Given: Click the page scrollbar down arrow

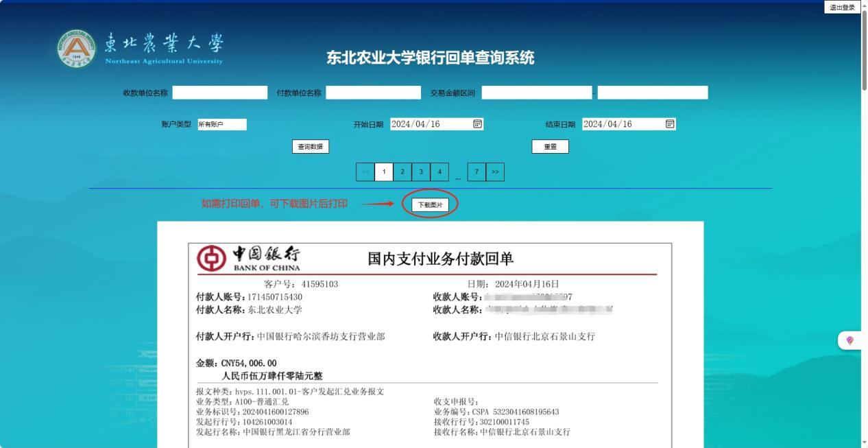Looking at the screenshot, I should pos(864,443).
